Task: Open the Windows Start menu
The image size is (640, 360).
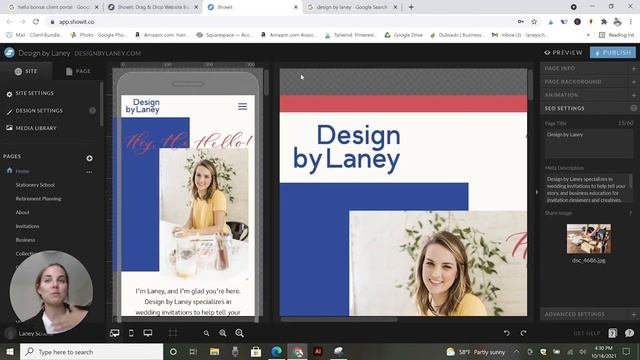Action: (x=9, y=351)
